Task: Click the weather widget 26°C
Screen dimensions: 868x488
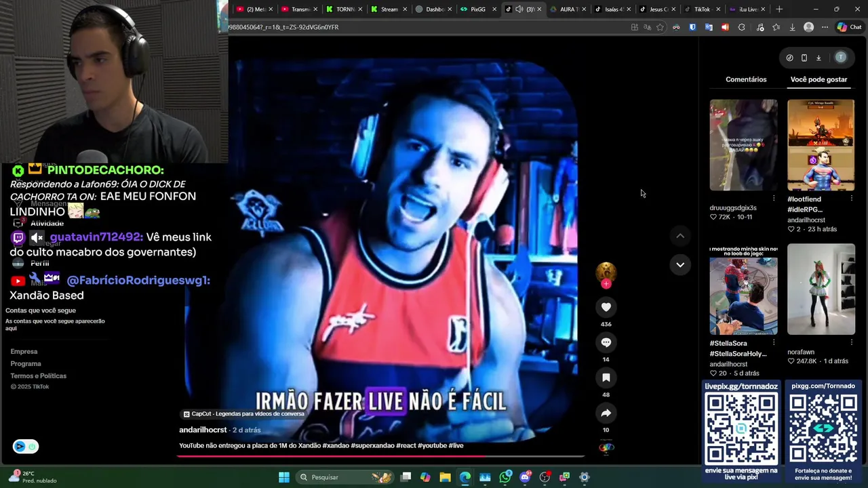Action: click(33, 477)
